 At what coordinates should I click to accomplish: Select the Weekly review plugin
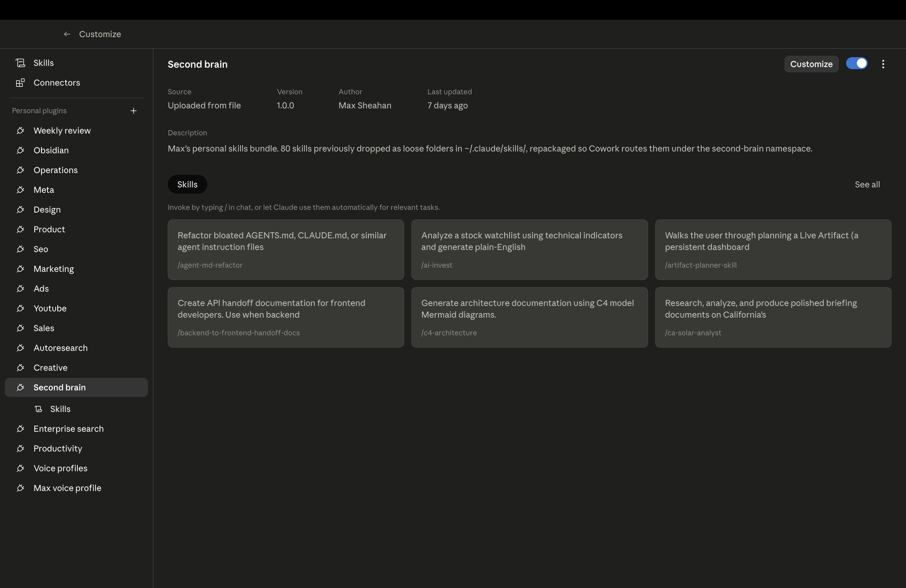tap(76, 131)
